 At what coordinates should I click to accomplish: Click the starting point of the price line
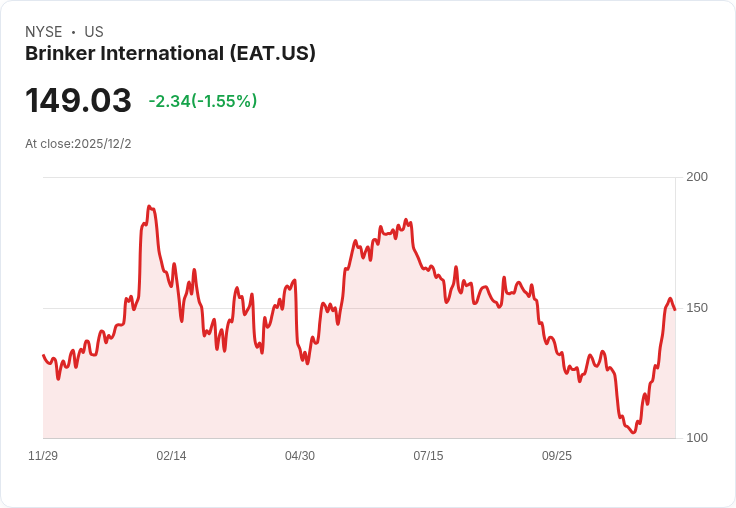pyautogui.click(x=44, y=355)
